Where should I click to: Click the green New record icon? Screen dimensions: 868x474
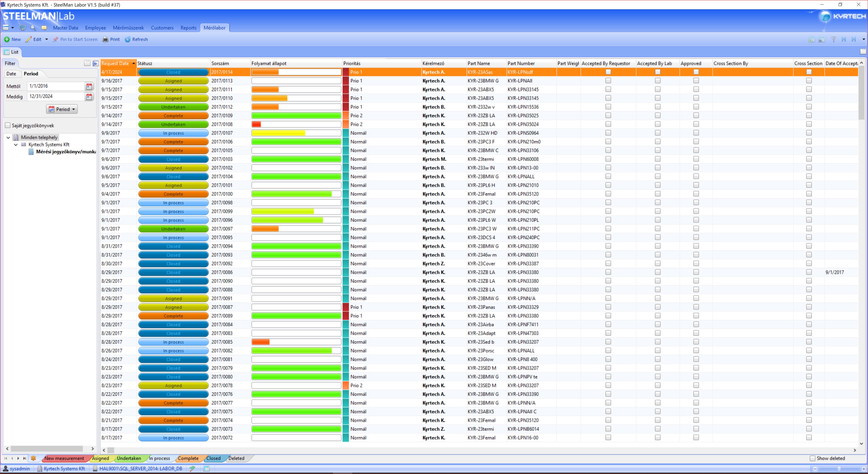point(7,39)
